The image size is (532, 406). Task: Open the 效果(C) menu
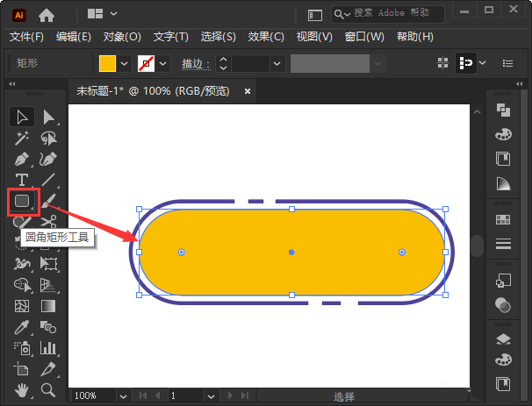pyautogui.click(x=266, y=37)
